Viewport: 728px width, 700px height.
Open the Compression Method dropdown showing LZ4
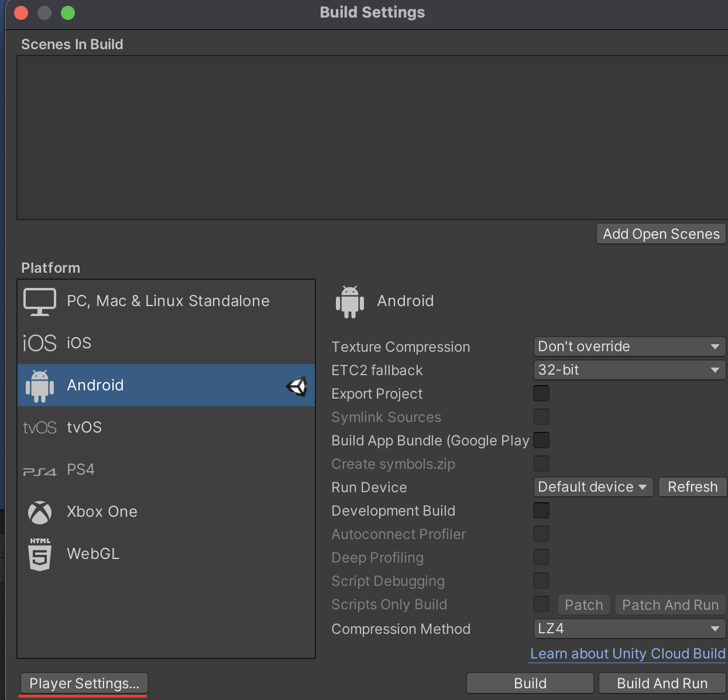[x=629, y=629]
